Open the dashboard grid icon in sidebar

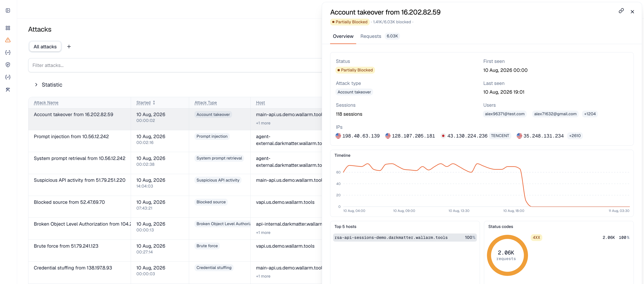point(8,28)
